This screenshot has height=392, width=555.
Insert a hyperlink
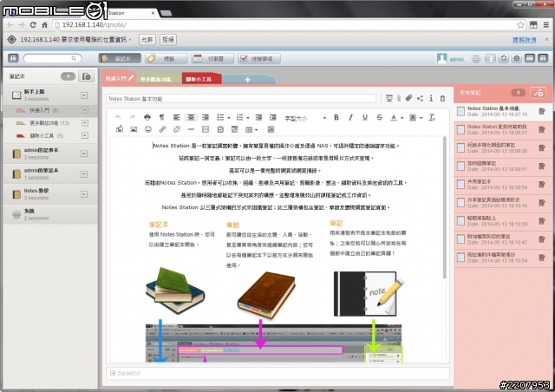click(x=162, y=129)
